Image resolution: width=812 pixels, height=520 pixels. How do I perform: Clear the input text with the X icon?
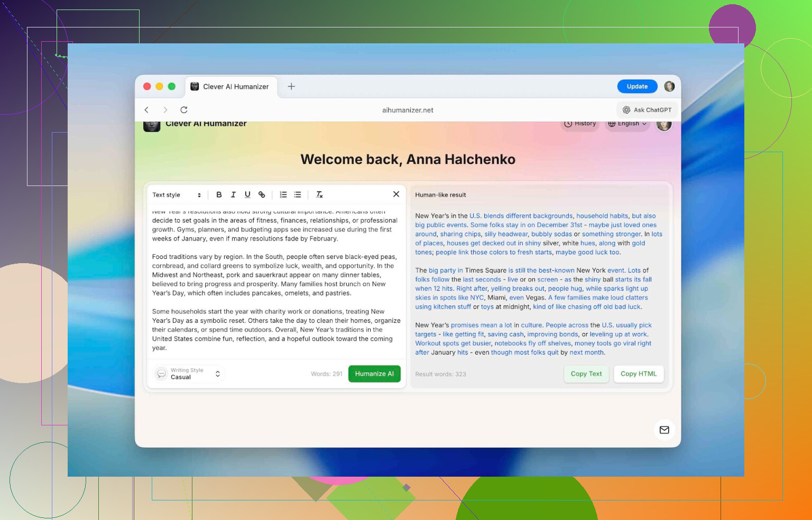[x=396, y=194]
